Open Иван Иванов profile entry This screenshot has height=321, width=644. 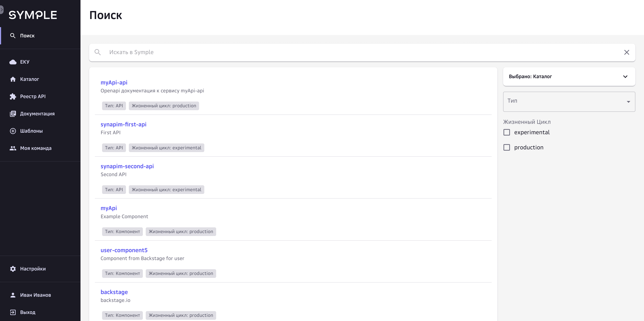[35, 295]
